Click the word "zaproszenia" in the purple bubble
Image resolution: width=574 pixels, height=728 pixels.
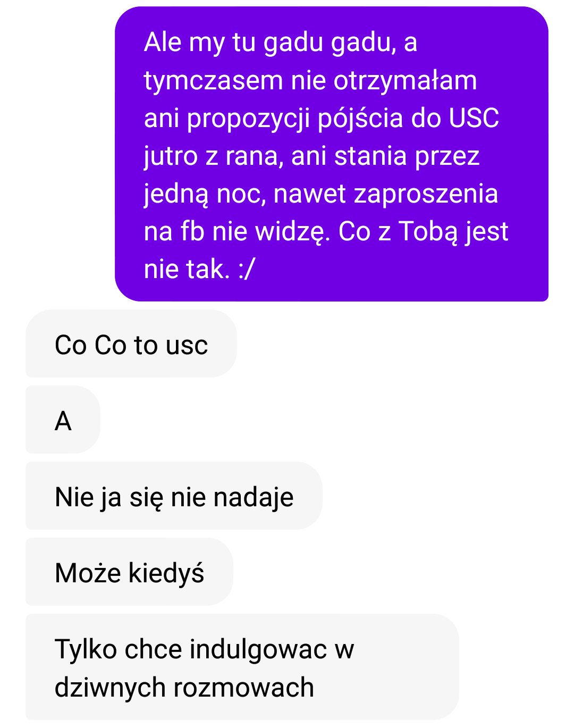click(426, 194)
